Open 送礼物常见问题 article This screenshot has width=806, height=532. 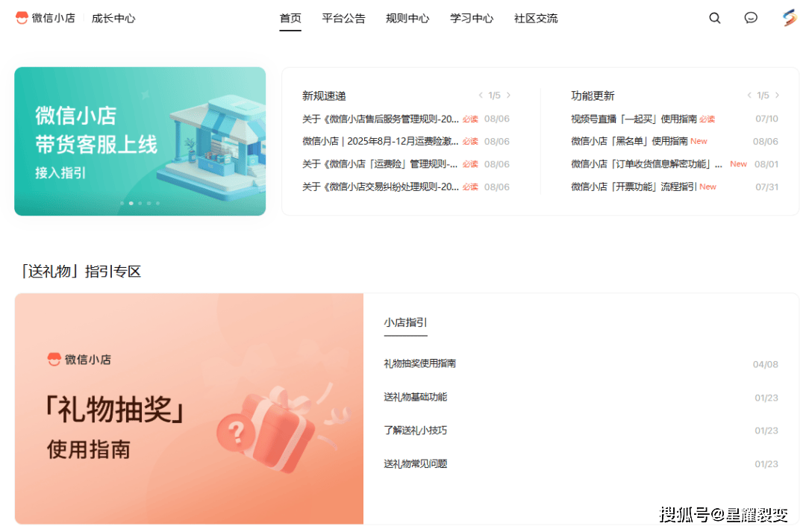click(416, 463)
